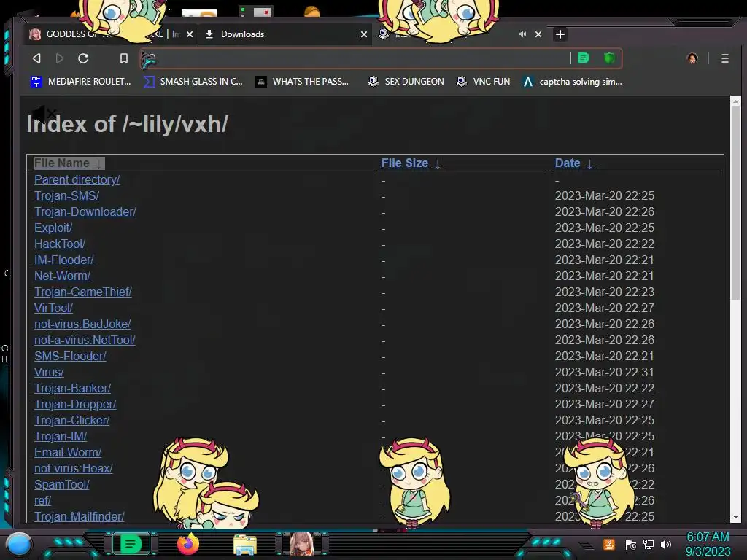Open the green chat app on the taskbar
747x560 pixels.
pos(131,544)
